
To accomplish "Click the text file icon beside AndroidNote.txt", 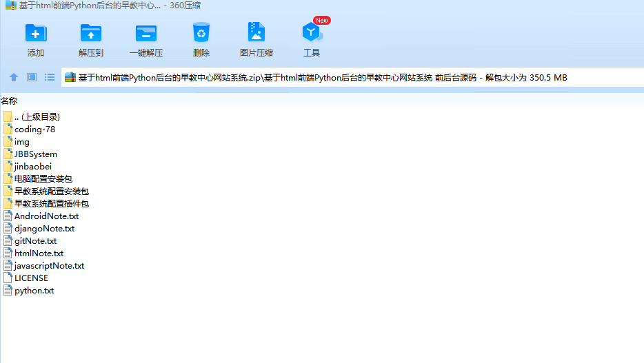I will click(x=8, y=216).
